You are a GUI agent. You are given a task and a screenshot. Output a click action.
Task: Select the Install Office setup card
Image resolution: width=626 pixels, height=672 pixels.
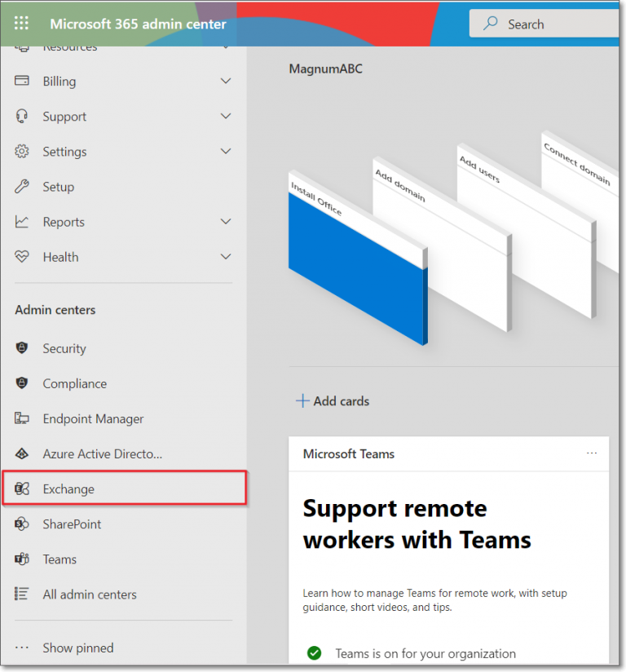tap(358, 257)
